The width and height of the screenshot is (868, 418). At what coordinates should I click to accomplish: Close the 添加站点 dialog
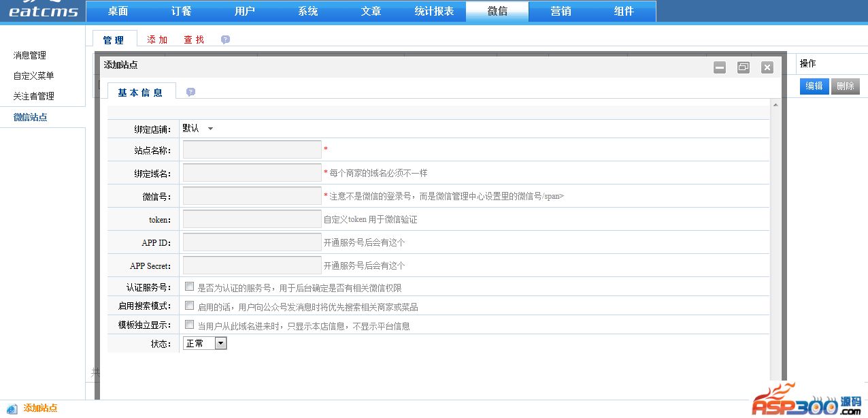pos(767,67)
